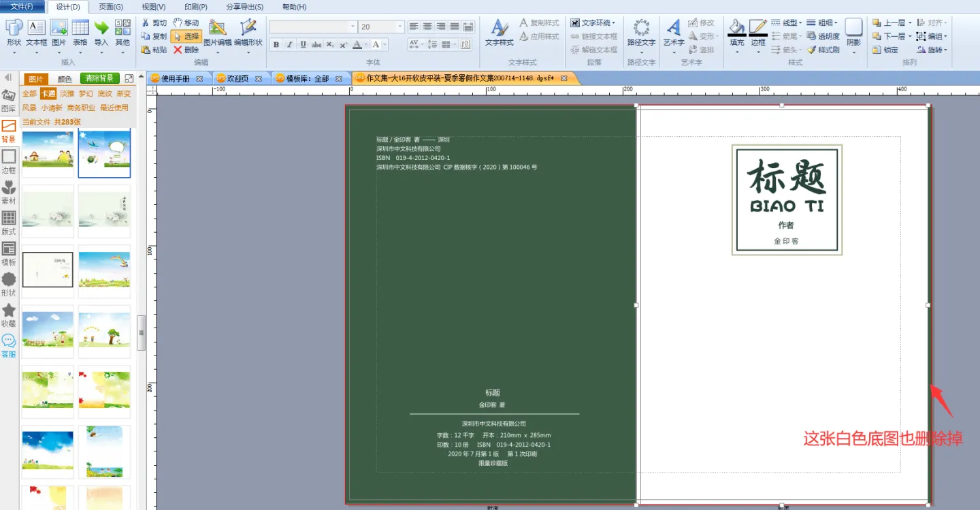Insert a table with 表格 button
This screenshot has width=980, height=510.
pyautogui.click(x=80, y=32)
